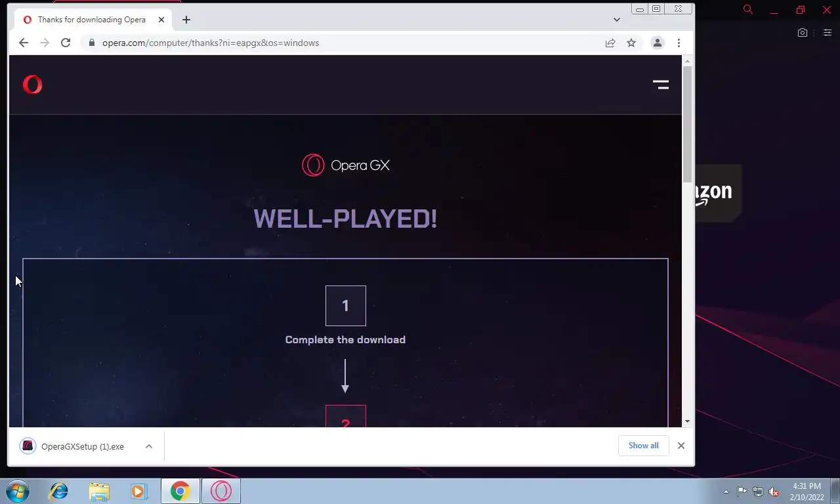
Task: Click the Opera GX logo on the page
Action: pos(345,165)
